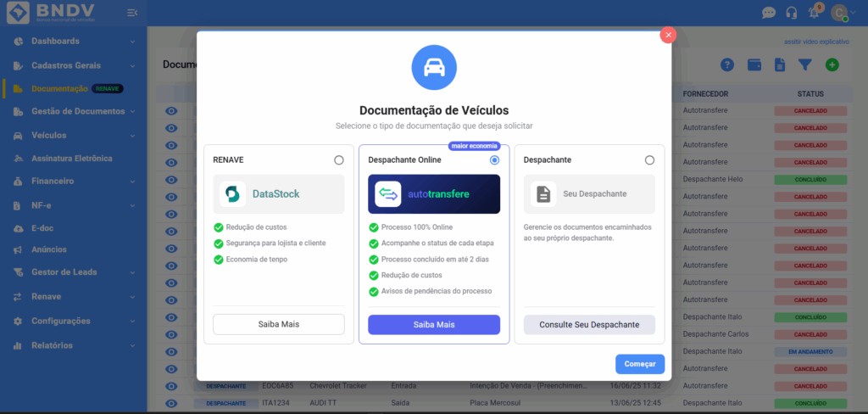Viewport: 868px width, 414px height.
Task: Click the document file icon in toolbar
Action: pos(780,64)
